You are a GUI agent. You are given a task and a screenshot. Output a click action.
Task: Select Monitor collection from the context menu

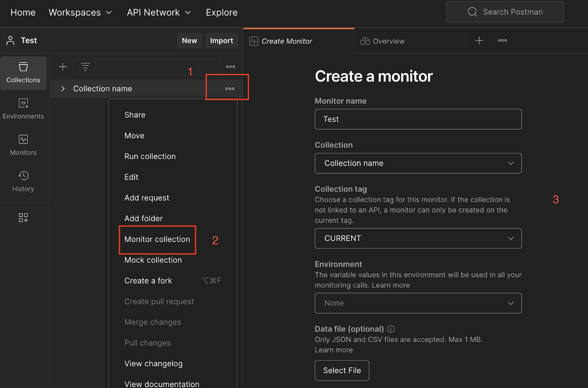coord(157,240)
